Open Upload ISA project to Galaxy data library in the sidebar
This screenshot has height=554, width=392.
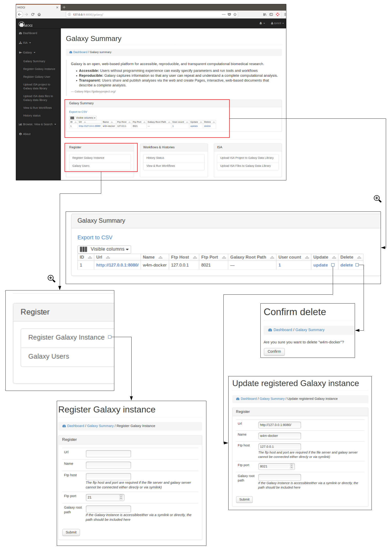coord(37,86)
